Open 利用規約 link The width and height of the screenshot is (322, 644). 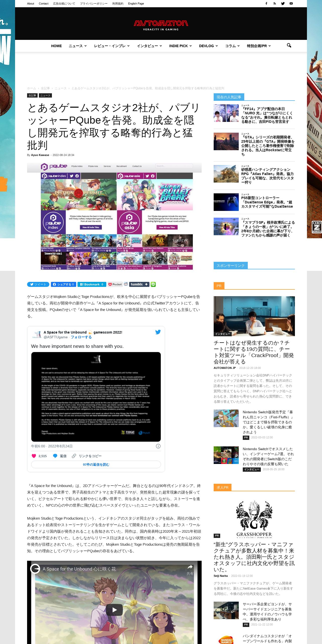pos(118,4)
